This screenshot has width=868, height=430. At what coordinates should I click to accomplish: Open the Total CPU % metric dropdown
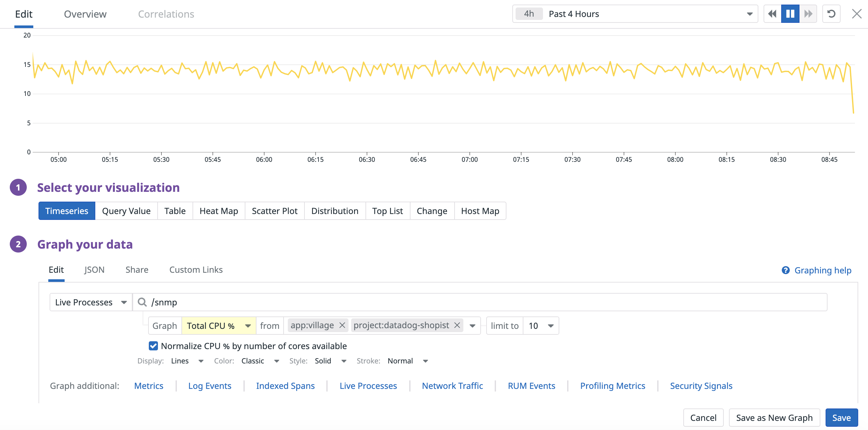tap(218, 326)
